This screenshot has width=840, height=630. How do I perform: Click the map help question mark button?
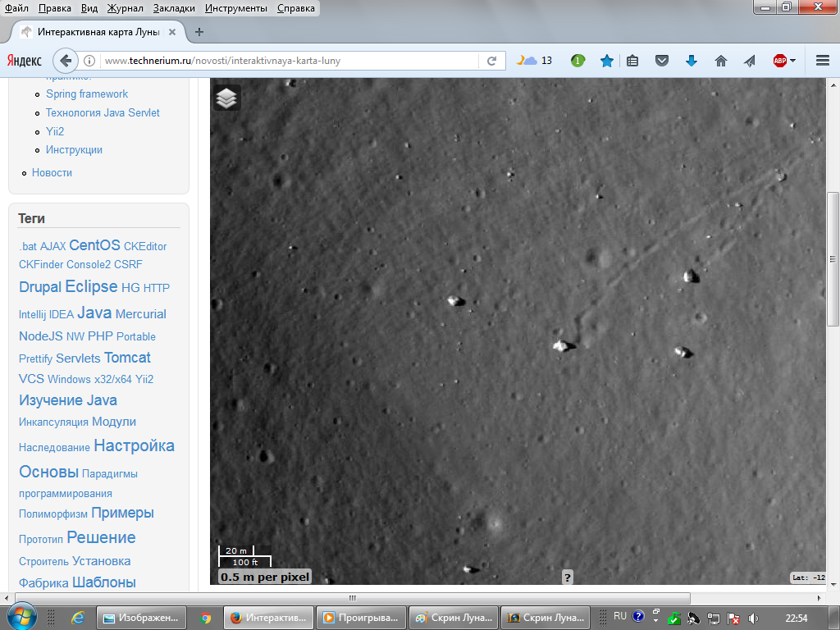click(x=568, y=577)
